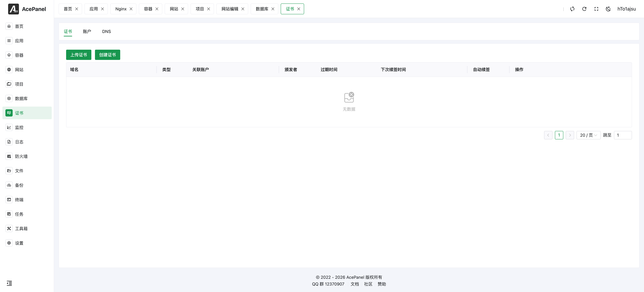This screenshot has width=644, height=292.
Task: Open Database (数据库) sidebar item
Action: 21,99
